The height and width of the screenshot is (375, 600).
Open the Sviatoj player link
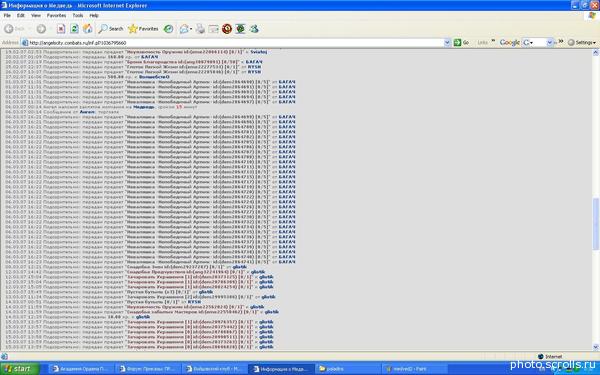point(259,52)
